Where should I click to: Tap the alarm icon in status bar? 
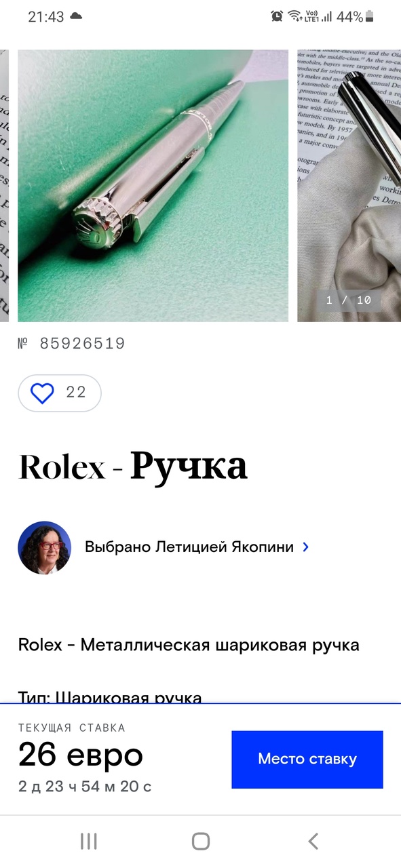pos(277,16)
